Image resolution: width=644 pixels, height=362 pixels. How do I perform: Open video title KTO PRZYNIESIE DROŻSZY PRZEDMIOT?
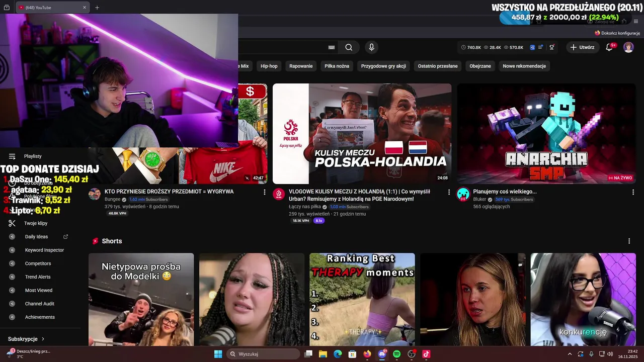(169, 192)
